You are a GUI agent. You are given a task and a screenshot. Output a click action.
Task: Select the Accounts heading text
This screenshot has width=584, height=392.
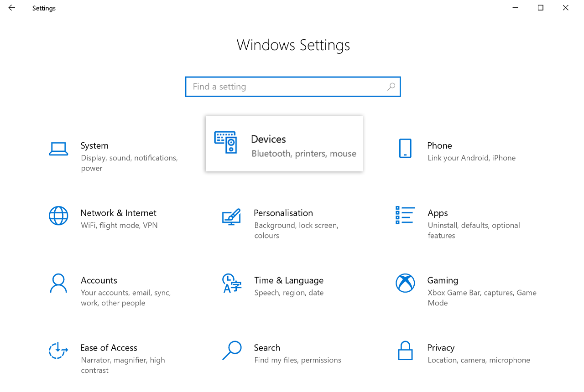click(x=99, y=280)
